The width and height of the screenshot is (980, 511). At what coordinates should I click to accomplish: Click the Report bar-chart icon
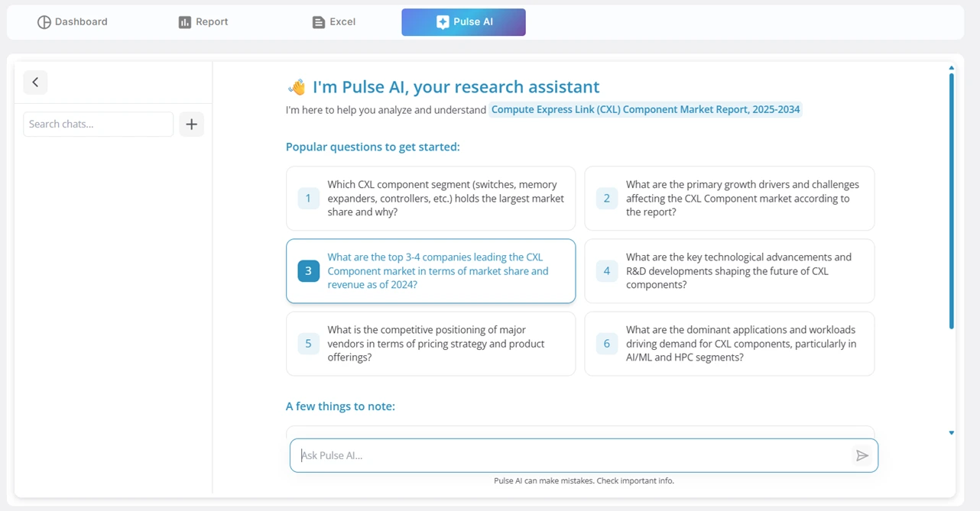click(x=183, y=21)
